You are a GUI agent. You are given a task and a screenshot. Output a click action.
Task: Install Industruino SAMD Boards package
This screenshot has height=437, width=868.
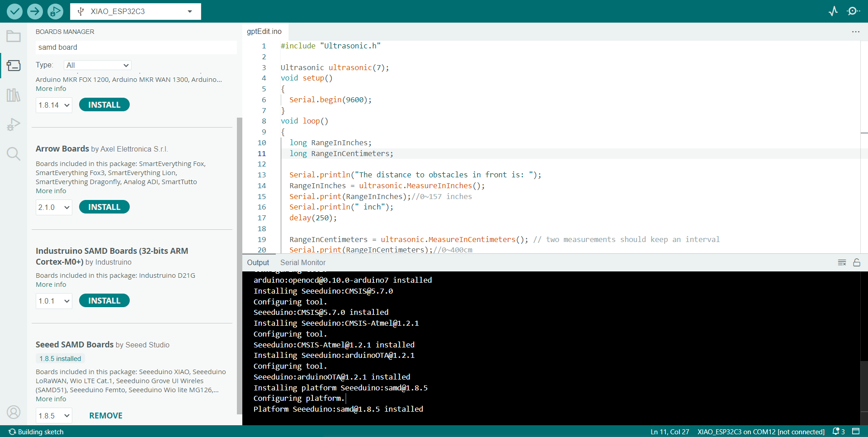pyautogui.click(x=104, y=300)
